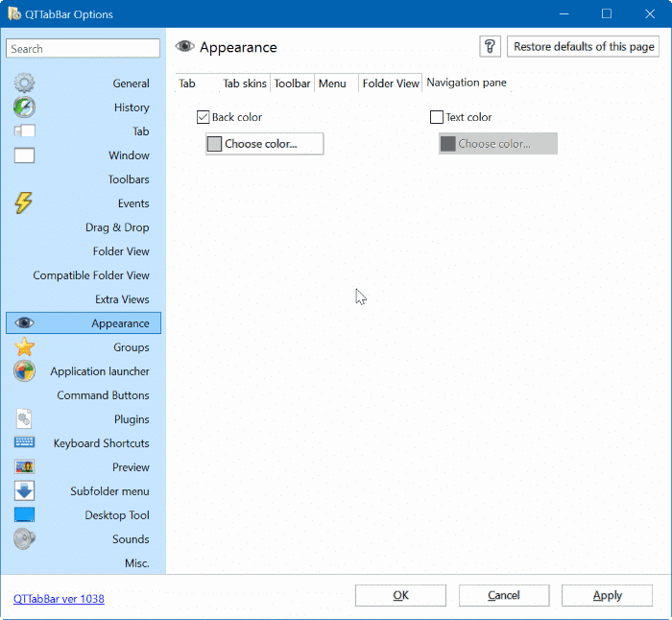
Task: Click the Sounds speaker icon
Action: pyautogui.click(x=24, y=538)
